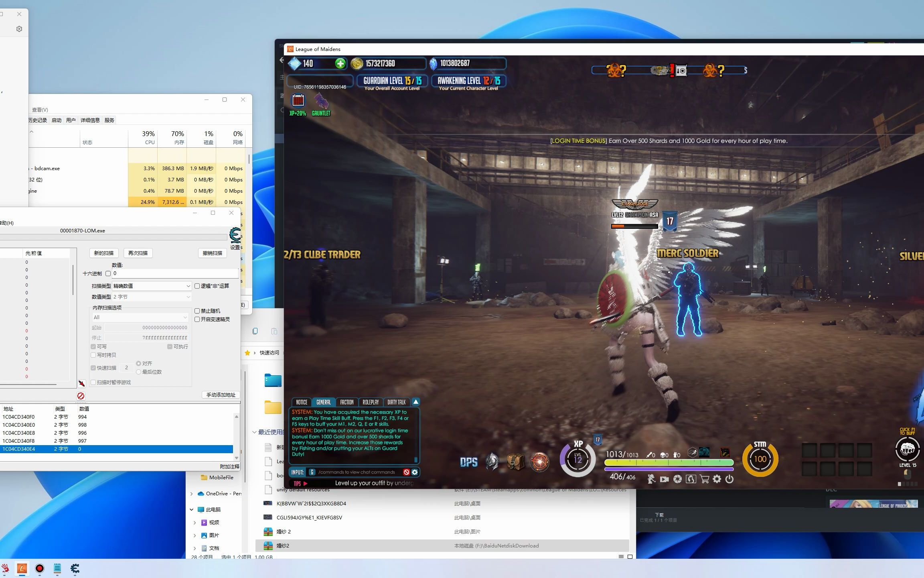This screenshot has height=578, width=924.
Task: Toggle the 逻辑"非"运算 checkbox
Action: pyautogui.click(x=197, y=286)
